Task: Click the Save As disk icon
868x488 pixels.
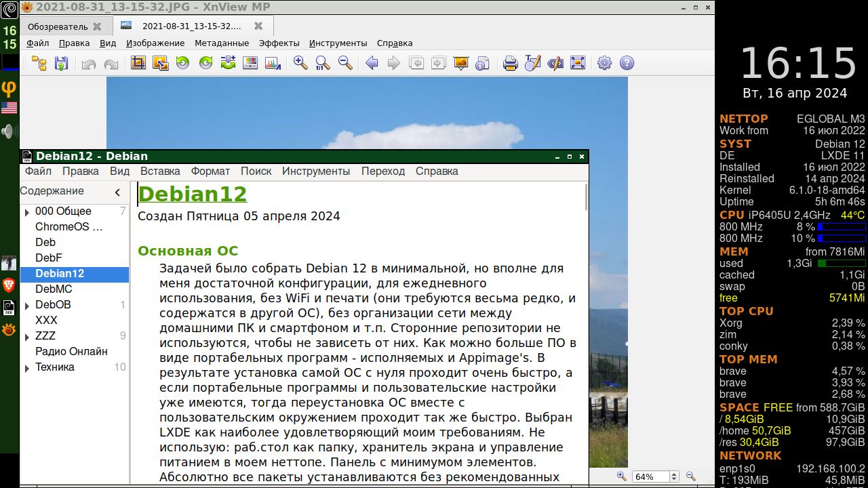Action: pos(61,63)
